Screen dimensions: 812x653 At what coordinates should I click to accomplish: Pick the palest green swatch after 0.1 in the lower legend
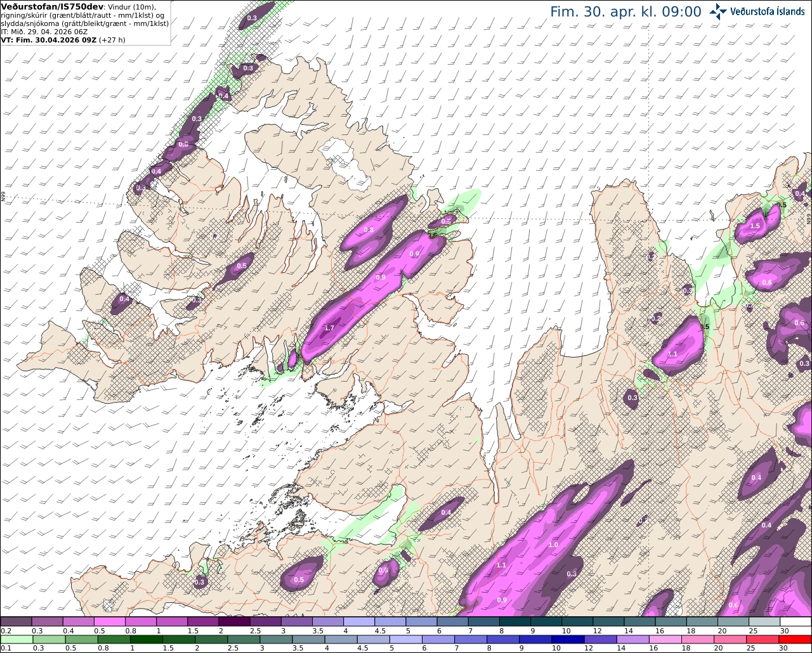16,640
